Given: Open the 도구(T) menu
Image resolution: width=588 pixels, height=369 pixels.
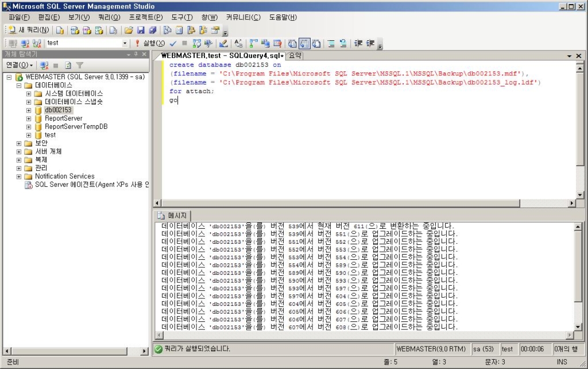Looking at the screenshot, I should [x=182, y=17].
